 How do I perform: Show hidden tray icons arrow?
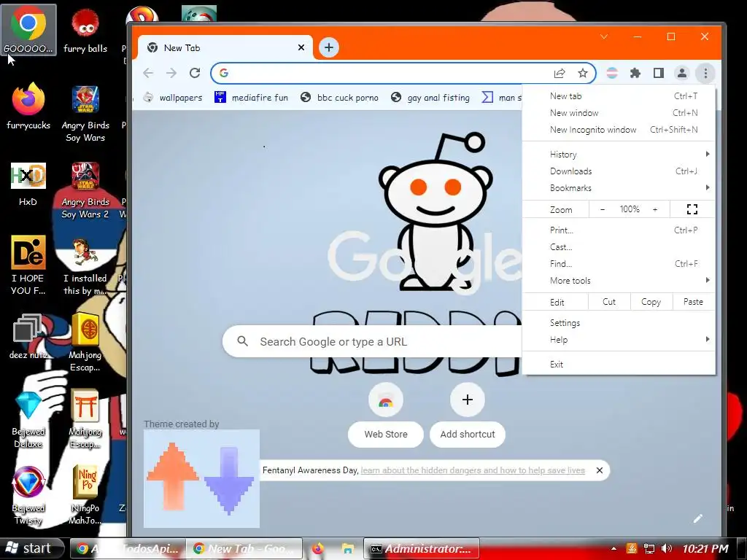point(614,548)
